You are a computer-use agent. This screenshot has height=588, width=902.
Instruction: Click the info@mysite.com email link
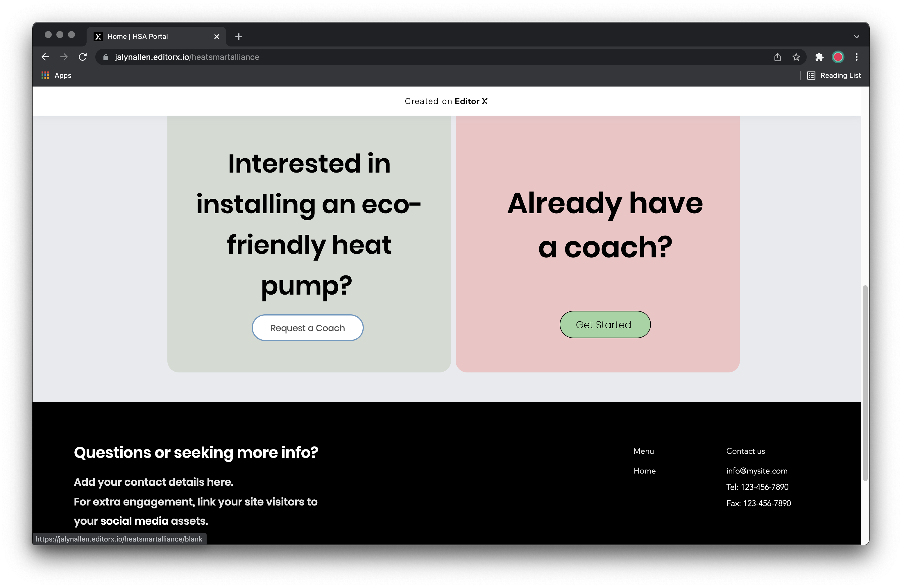click(756, 471)
